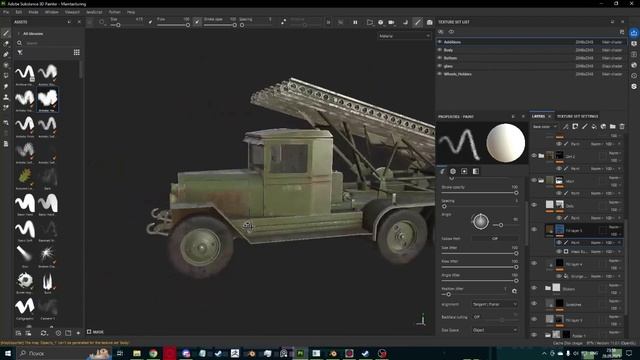This screenshot has width=640, height=360.
Task: Open Google Chrome from the taskbar
Action: [x=153, y=353]
